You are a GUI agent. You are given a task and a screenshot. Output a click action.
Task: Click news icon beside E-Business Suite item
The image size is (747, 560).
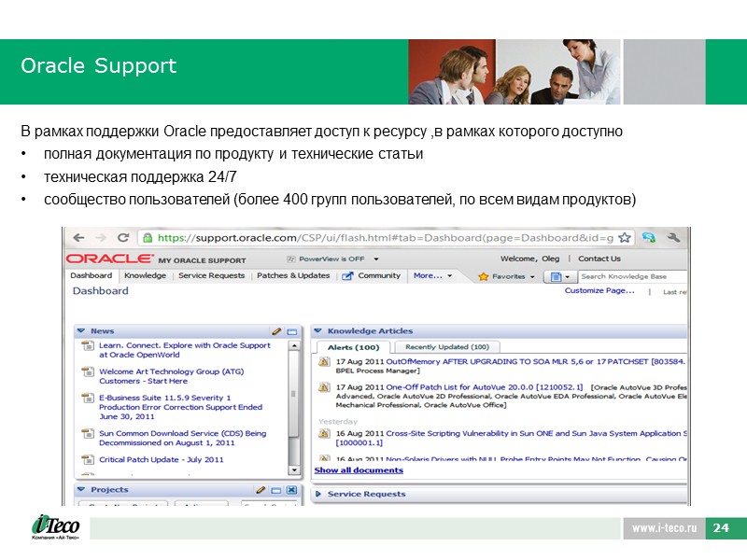(88, 398)
